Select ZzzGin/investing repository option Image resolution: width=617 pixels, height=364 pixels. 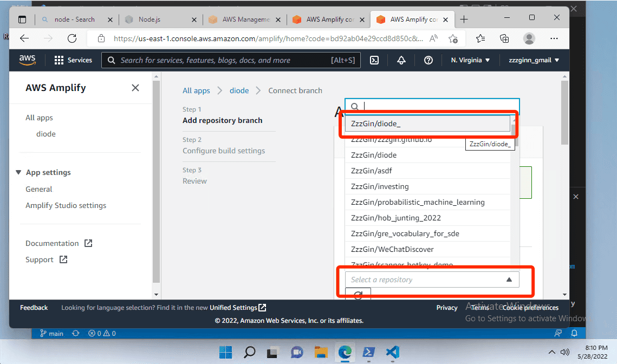point(428,186)
